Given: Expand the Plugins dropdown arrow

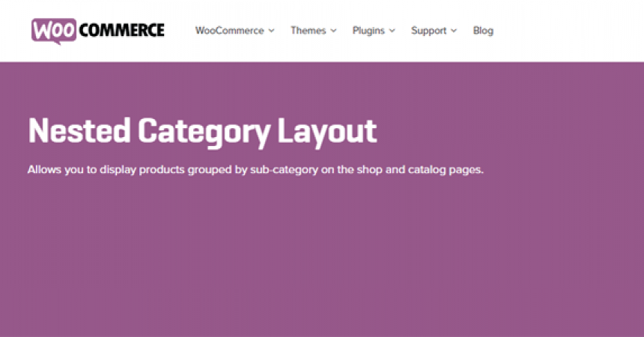Looking at the screenshot, I should pos(392,31).
